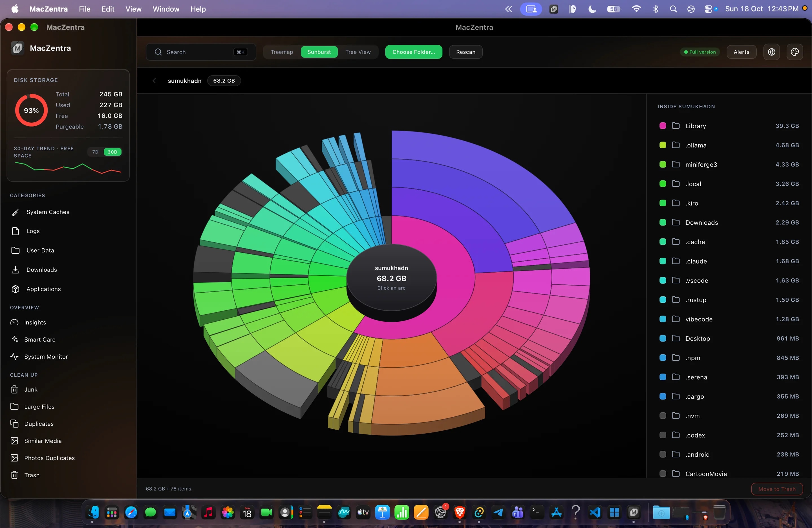Click Move to Trash button
The width and height of the screenshot is (812, 528).
pos(776,489)
